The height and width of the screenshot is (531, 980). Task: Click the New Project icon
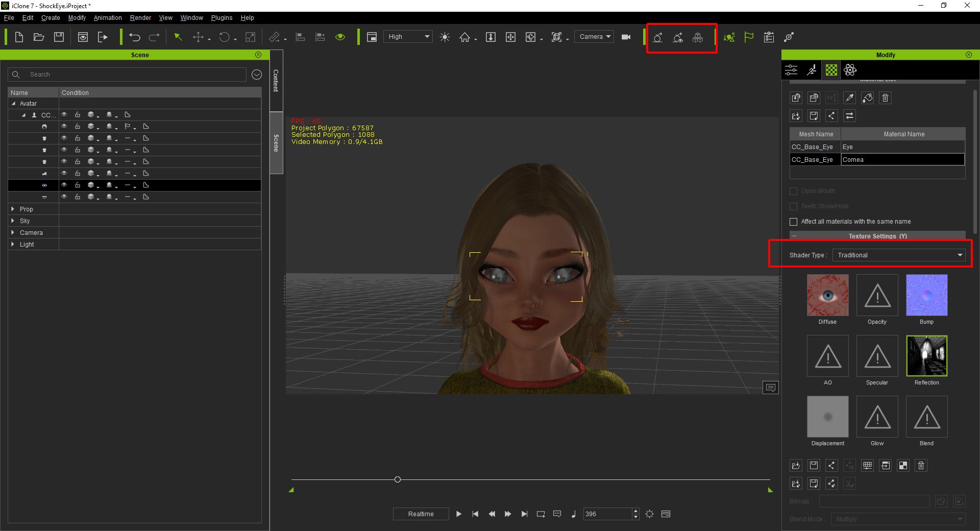point(19,37)
